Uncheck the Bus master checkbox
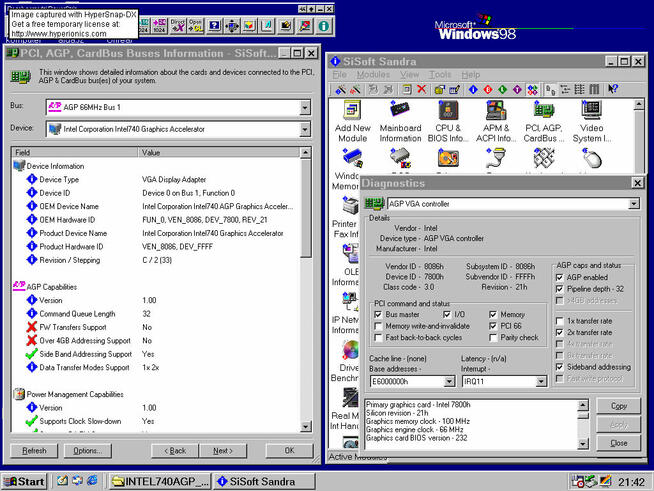 click(378, 315)
